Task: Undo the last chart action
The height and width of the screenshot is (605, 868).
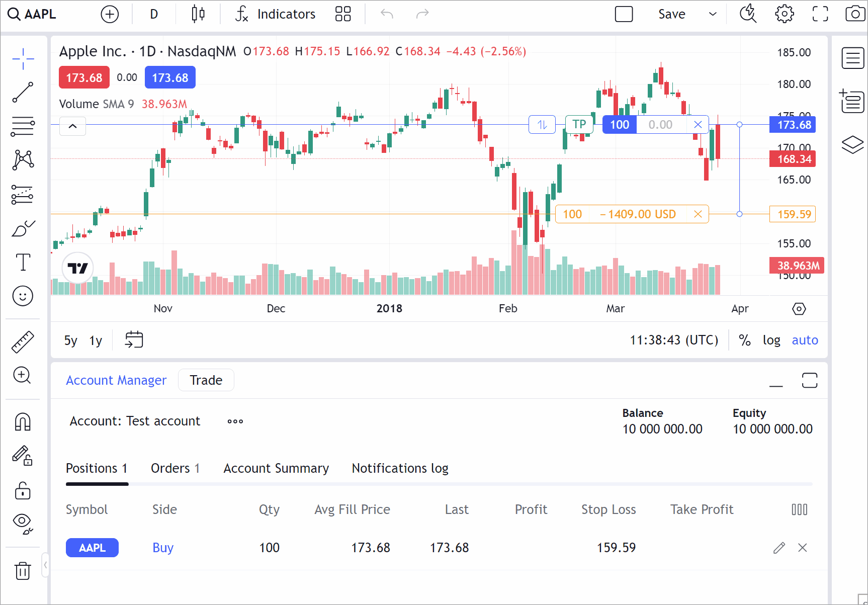Action: pyautogui.click(x=387, y=14)
